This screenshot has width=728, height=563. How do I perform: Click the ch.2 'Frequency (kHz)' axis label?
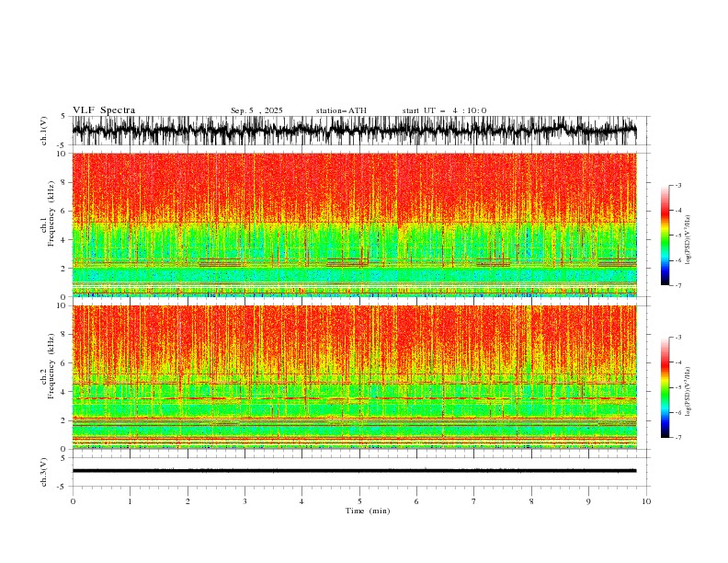click(x=51, y=366)
